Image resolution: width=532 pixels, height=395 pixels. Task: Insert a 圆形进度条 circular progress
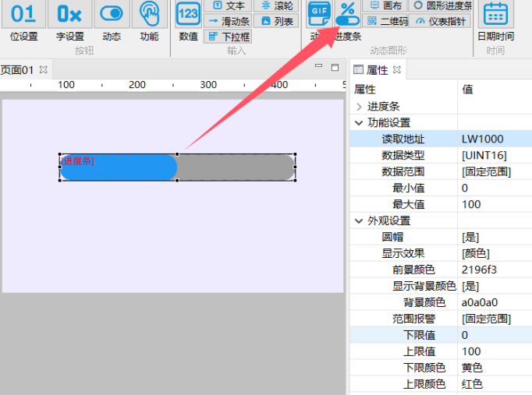point(441,5)
